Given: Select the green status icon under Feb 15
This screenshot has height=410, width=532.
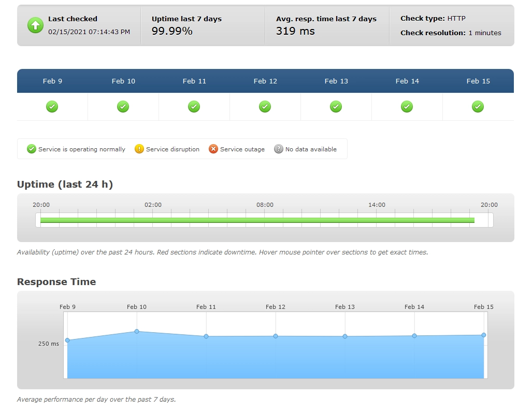Looking at the screenshot, I should click(x=478, y=106).
